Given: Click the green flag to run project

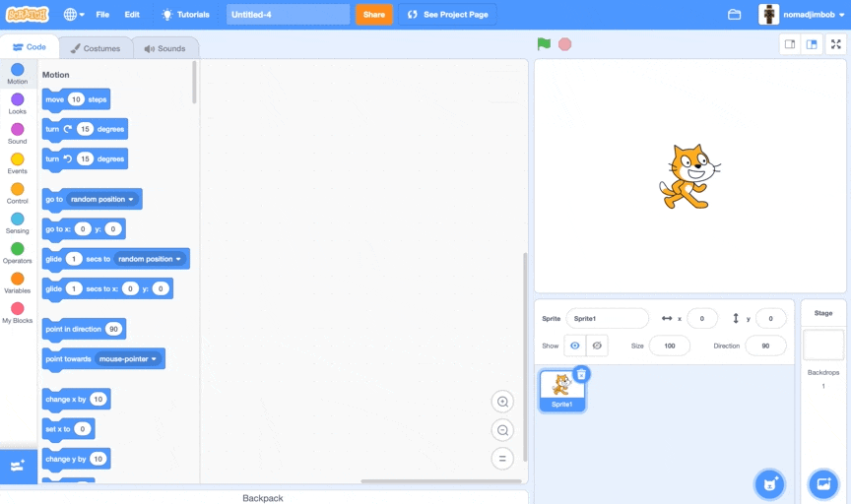Looking at the screenshot, I should click(544, 44).
